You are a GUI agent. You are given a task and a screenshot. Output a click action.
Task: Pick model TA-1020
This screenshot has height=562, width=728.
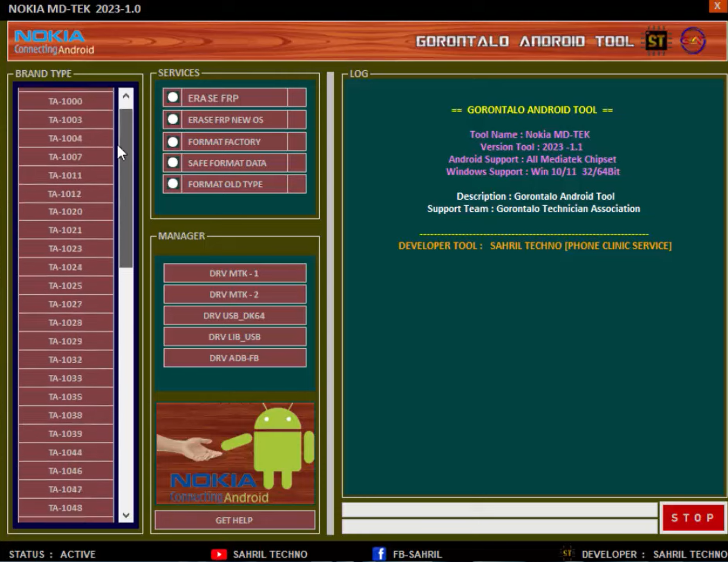[x=66, y=212]
